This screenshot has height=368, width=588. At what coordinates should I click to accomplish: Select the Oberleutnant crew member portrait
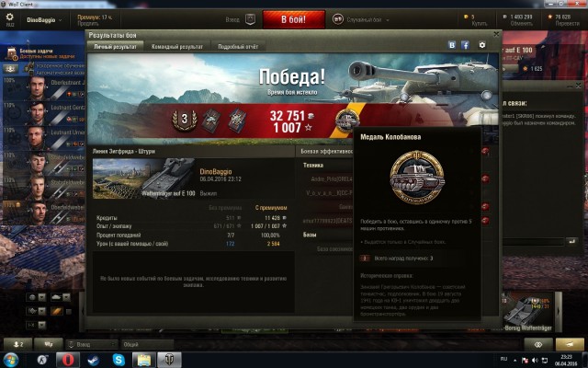(38, 88)
